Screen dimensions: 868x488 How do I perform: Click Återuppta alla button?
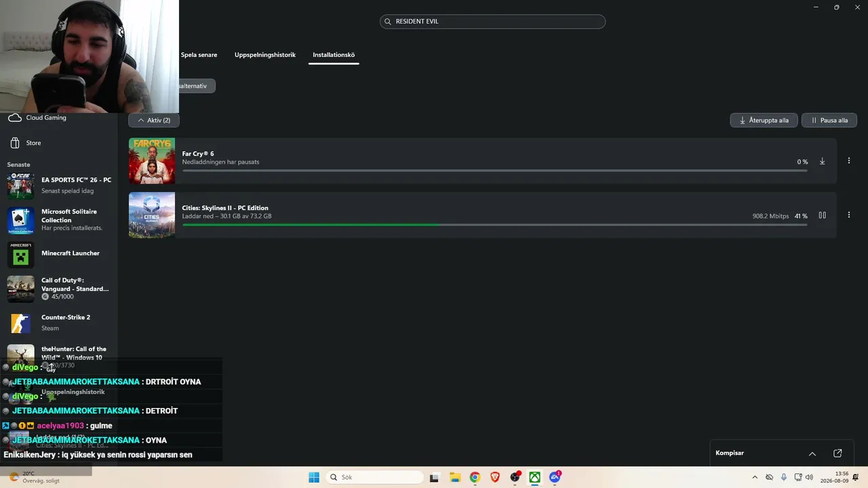(764, 120)
